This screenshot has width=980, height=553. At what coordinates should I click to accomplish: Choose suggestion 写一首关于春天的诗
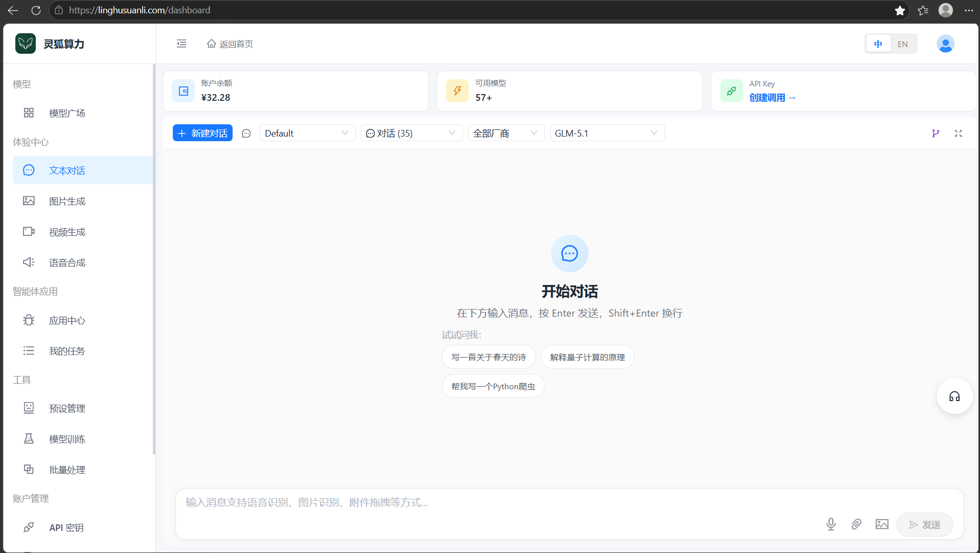click(x=489, y=358)
